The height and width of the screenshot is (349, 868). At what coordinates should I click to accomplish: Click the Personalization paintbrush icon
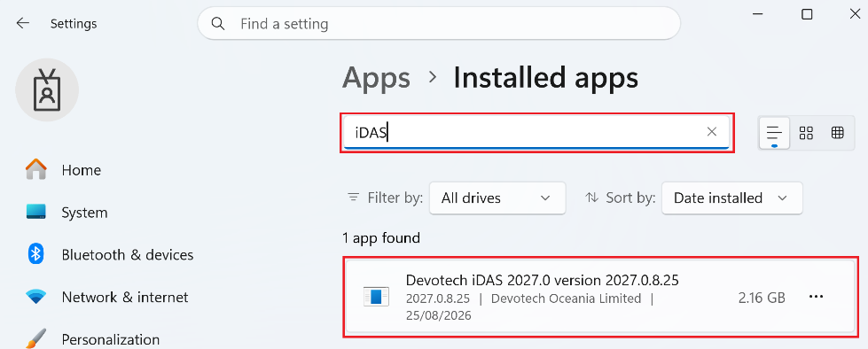click(36, 338)
